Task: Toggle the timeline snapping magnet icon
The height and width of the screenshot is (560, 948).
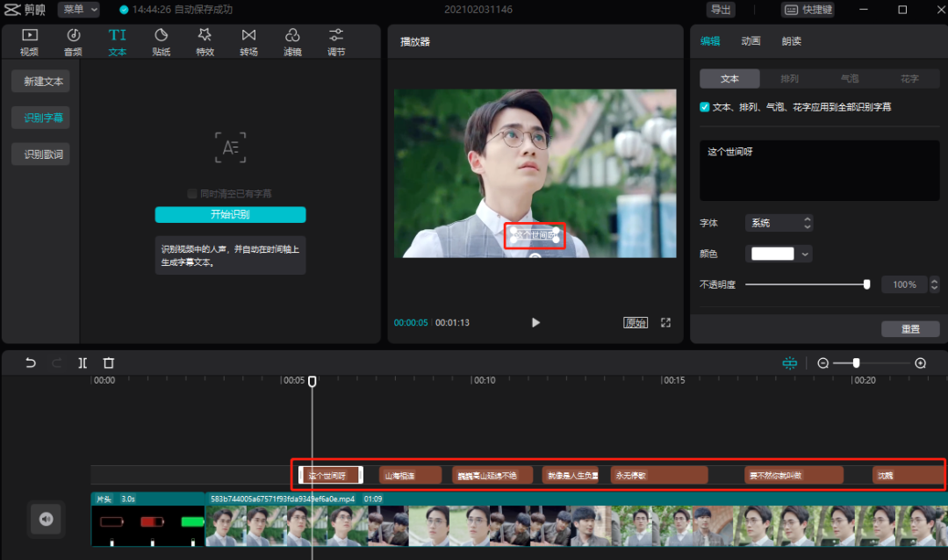Action: pos(790,363)
